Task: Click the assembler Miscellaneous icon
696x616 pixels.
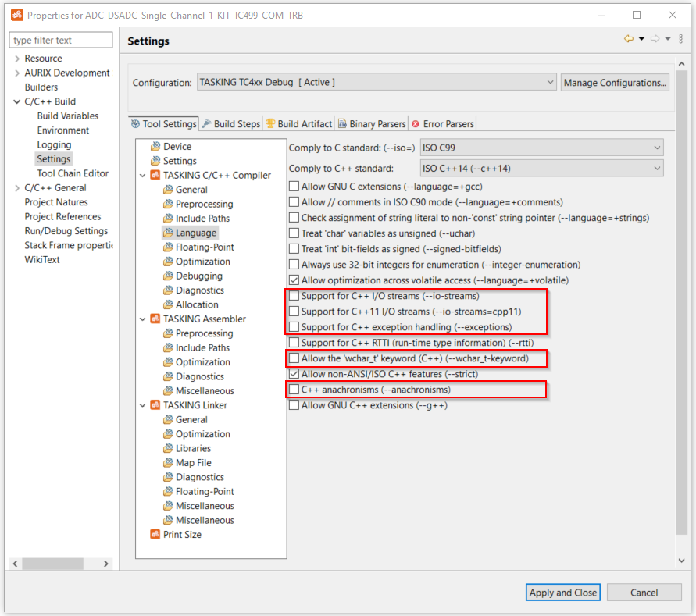Action: (x=167, y=391)
